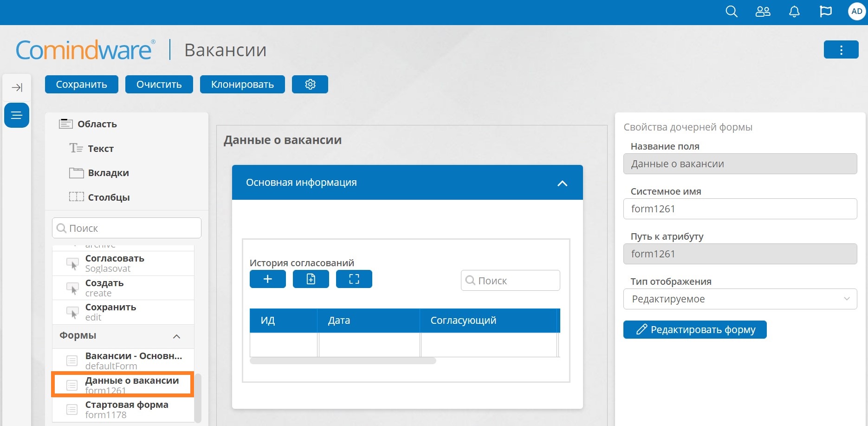The height and width of the screenshot is (426, 868).
Task: Click the Данные о вакансии form heading
Action: pos(283,140)
